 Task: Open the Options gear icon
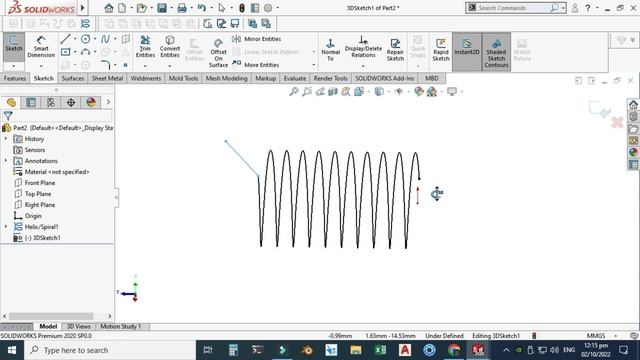coord(268,8)
